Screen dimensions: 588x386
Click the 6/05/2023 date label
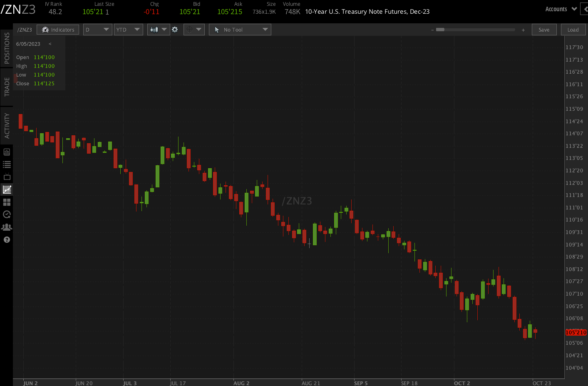coord(28,44)
